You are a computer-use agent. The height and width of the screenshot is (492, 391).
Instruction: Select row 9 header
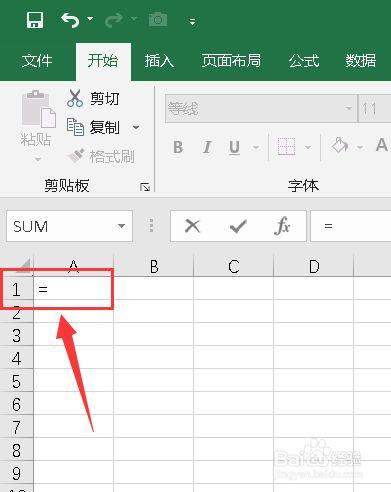[16, 473]
